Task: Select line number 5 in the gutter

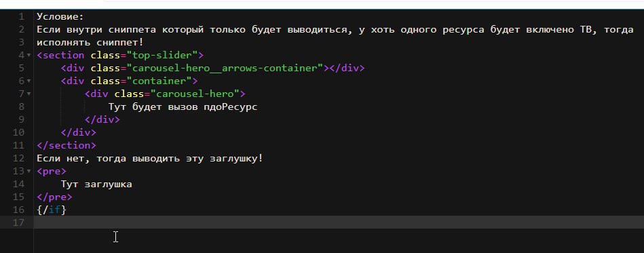Action: (x=21, y=69)
